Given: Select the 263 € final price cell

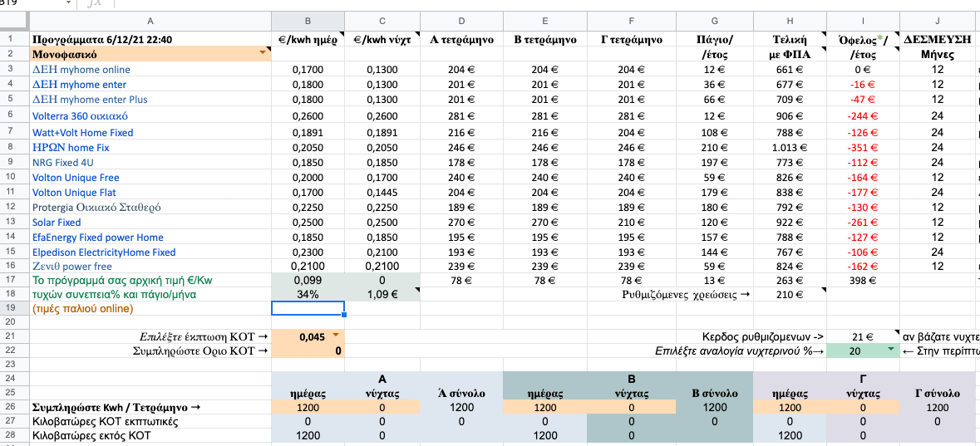Looking at the screenshot, I should pyautogui.click(x=790, y=281).
